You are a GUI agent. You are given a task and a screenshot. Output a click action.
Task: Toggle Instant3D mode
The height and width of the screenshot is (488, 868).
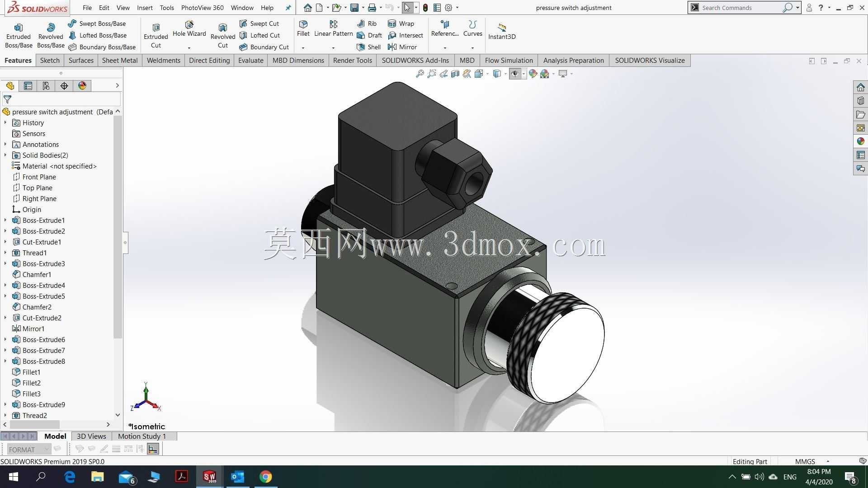pyautogui.click(x=502, y=31)
